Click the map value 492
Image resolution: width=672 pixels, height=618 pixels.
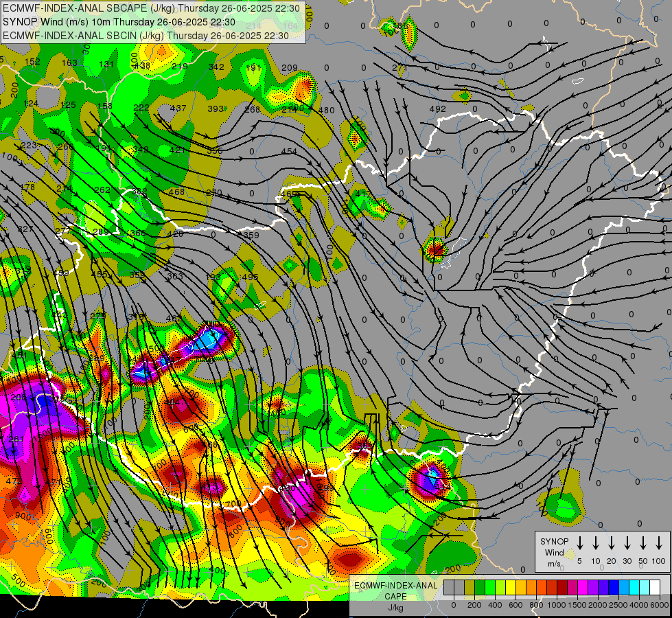coord(437,109)
